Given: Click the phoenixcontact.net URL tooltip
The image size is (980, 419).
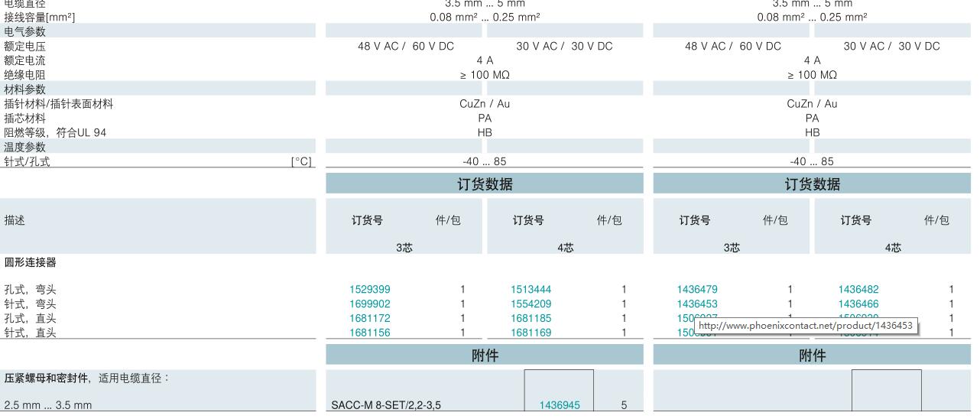Looking at the screenshot, I should (805, 326).
